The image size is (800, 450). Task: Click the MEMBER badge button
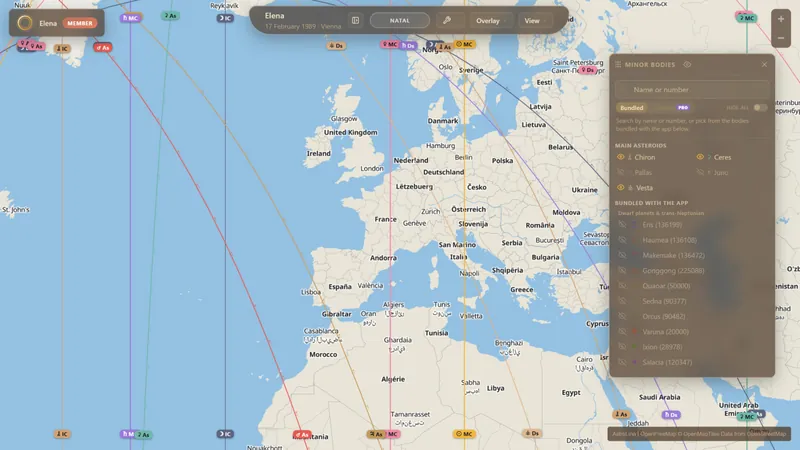coord(80,23)
